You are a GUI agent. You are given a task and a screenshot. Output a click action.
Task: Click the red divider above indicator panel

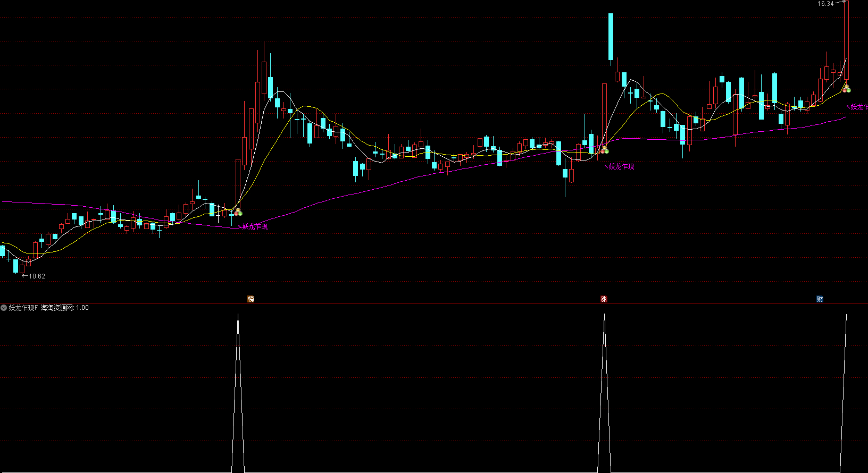coord(434,303)
